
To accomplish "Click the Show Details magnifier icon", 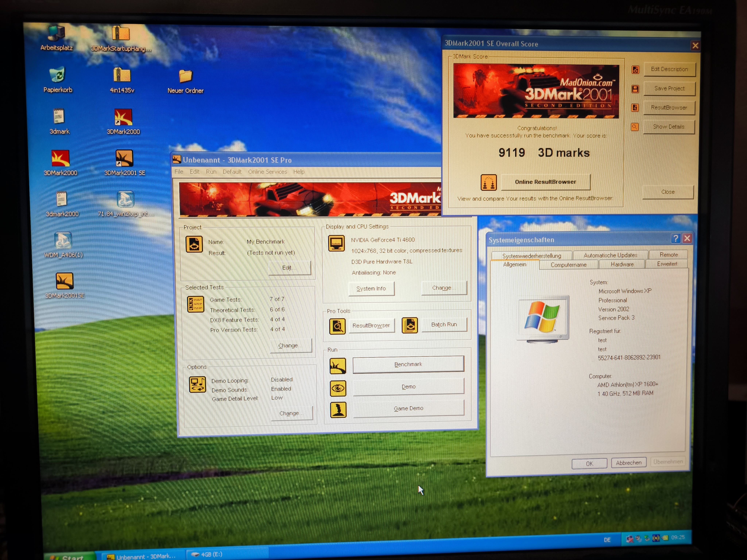I will (634, 127).
